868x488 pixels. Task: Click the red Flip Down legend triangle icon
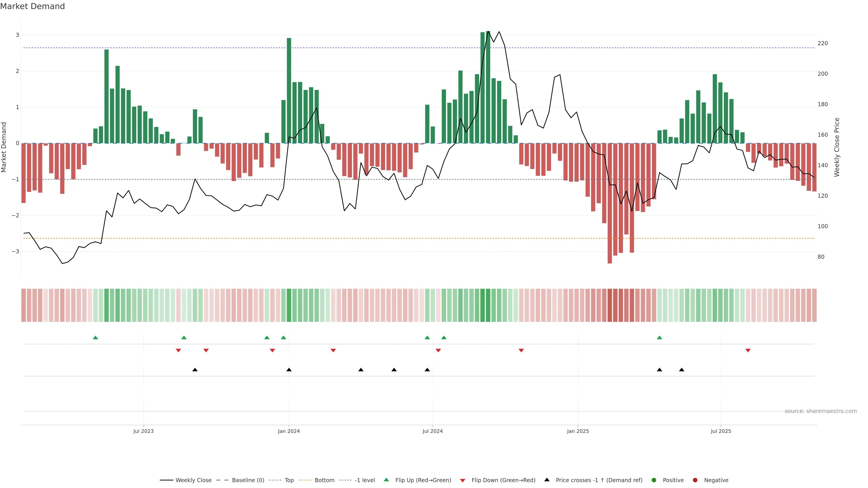(x=463, y=480)
